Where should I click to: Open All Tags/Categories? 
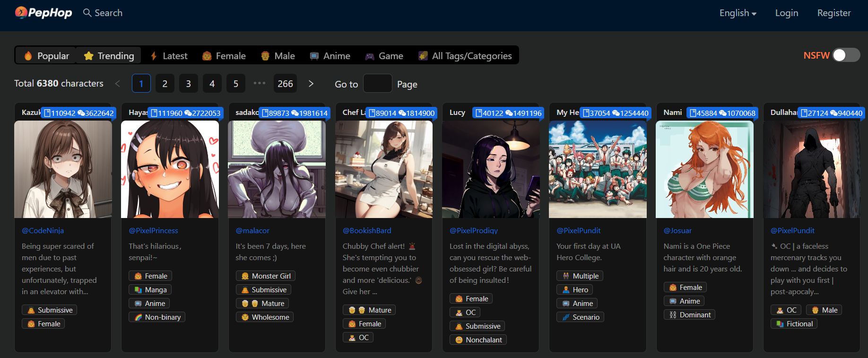click(x=465, y=56)
